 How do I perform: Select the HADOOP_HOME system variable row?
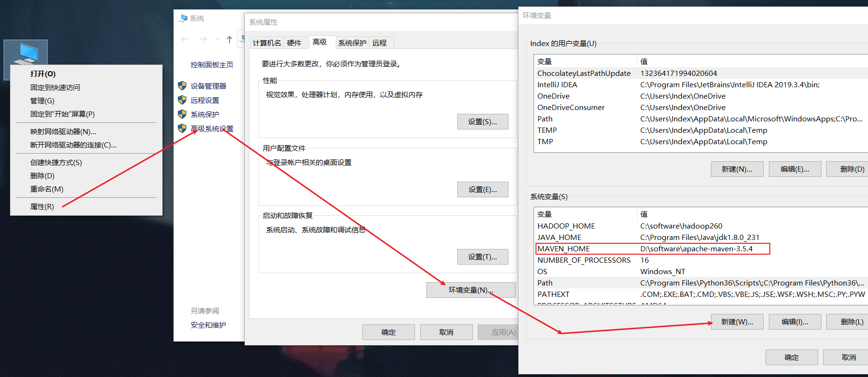point(701,226)
